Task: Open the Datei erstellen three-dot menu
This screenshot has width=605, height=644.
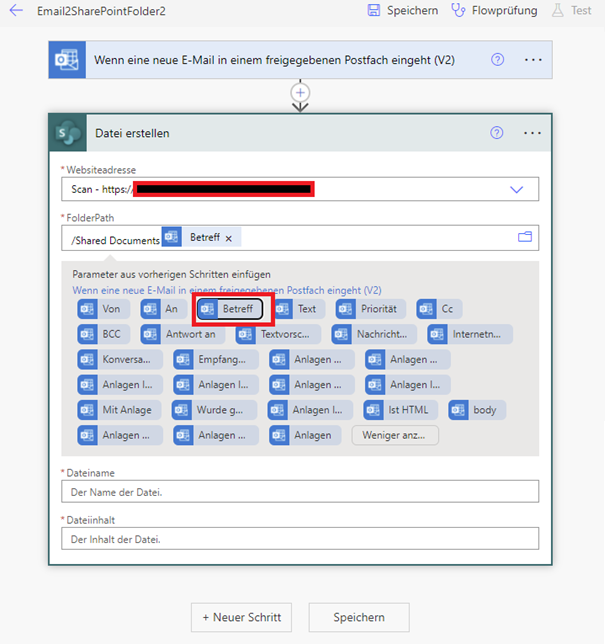Action: (533, 133)
